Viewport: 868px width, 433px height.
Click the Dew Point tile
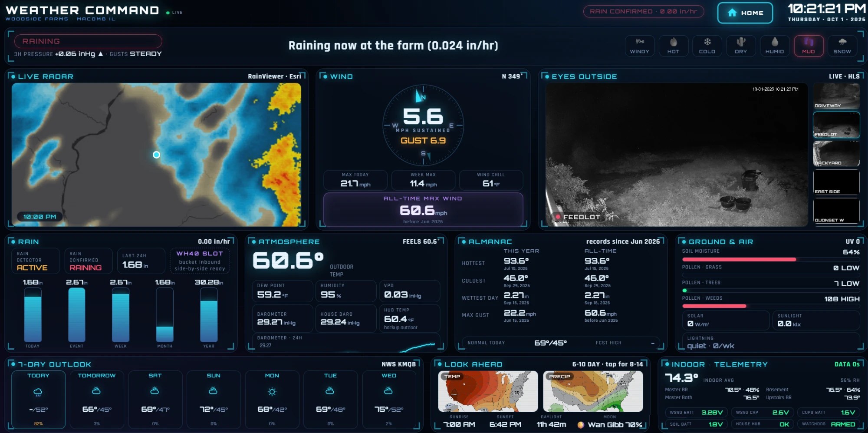[283, 291]
